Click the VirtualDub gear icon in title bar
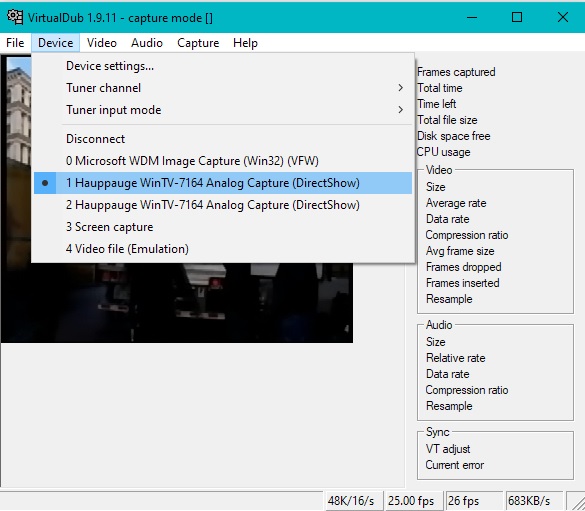This screenshot has width=585, height=511. point(15,17)
